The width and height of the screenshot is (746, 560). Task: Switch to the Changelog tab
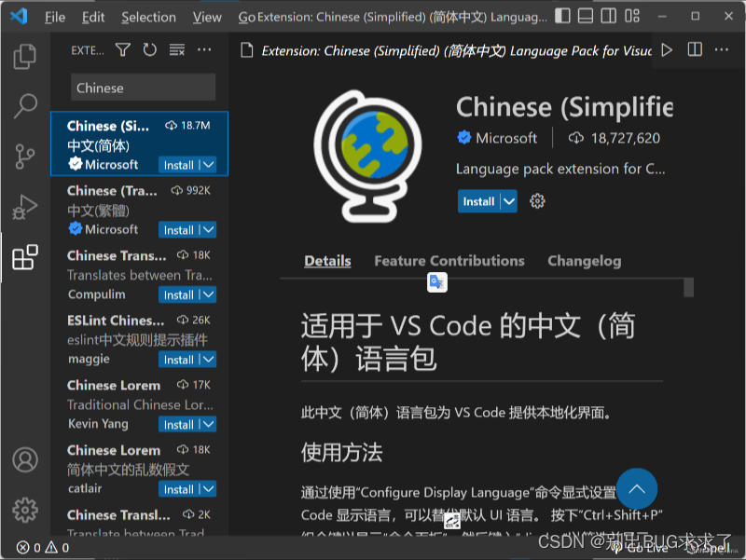point(585,261)
